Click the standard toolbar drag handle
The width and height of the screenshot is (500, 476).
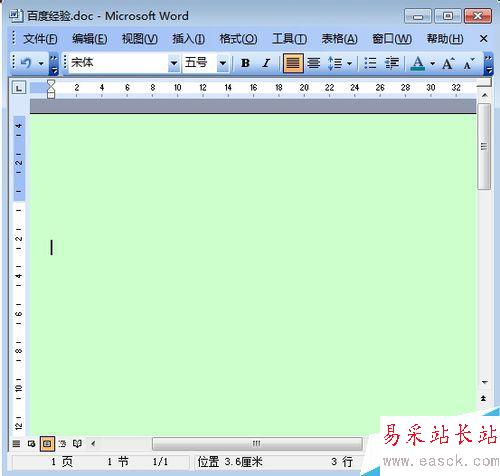(14, 62)
